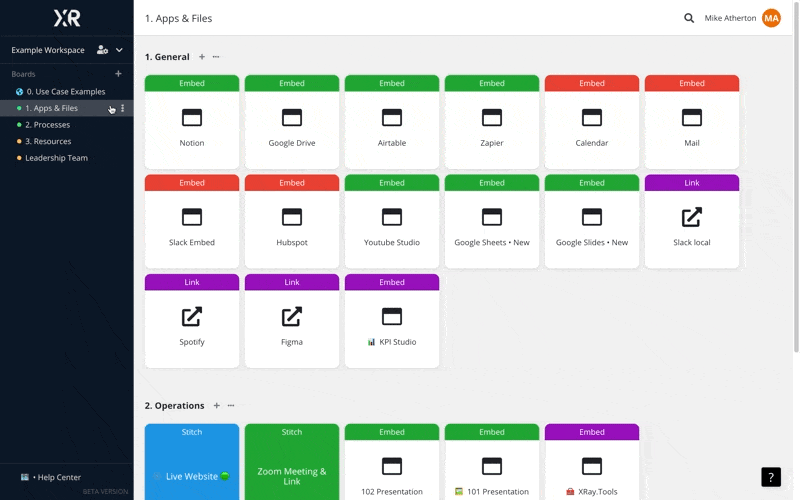Click the purple Link header of Figma

tap(292, 282)
